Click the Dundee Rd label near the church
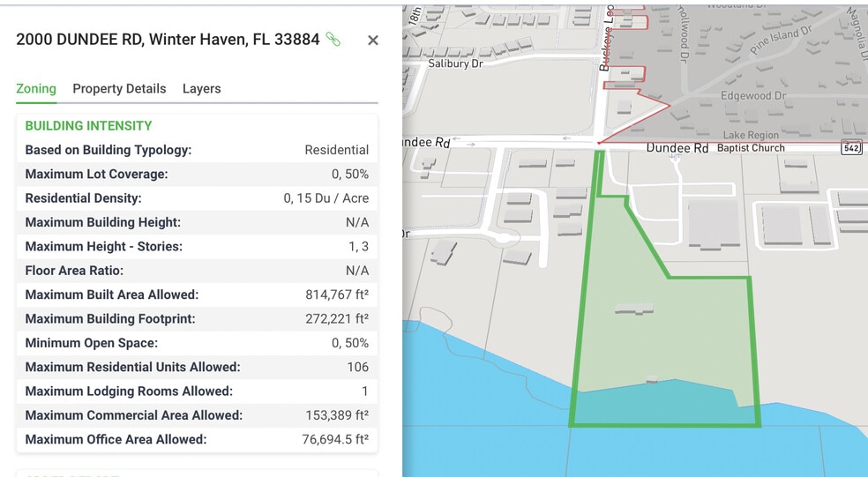The image size is (868, 477). tap(677, 148)
